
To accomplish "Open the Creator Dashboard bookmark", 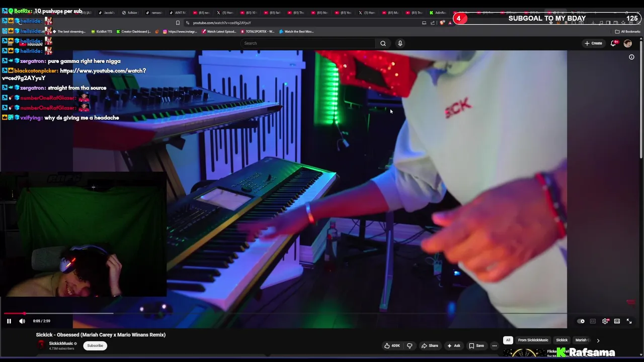I will (133, 32).
